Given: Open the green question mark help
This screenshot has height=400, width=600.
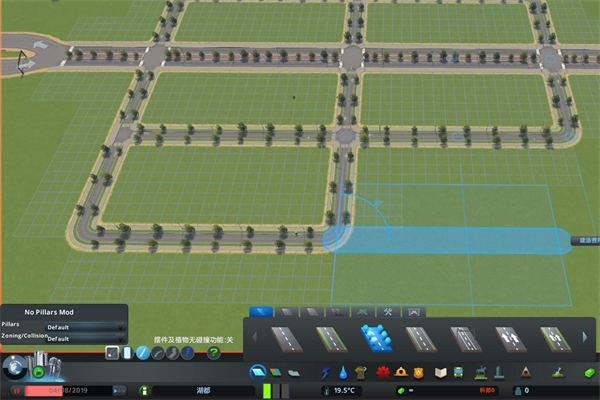Looking at the screenshot, I should point(214,353).
